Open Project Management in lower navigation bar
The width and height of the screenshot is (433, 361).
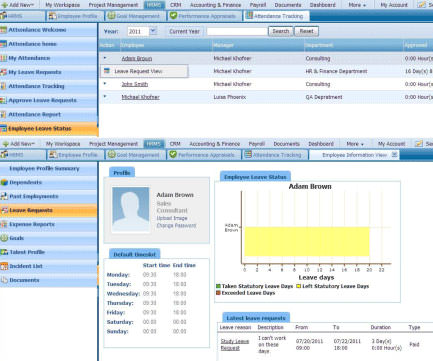point(113,144)
